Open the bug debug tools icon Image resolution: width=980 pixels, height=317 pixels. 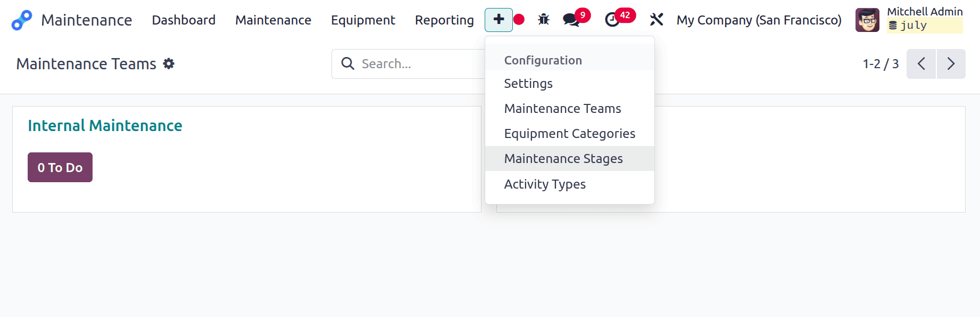pyautogui.click(x=544, y=20)
